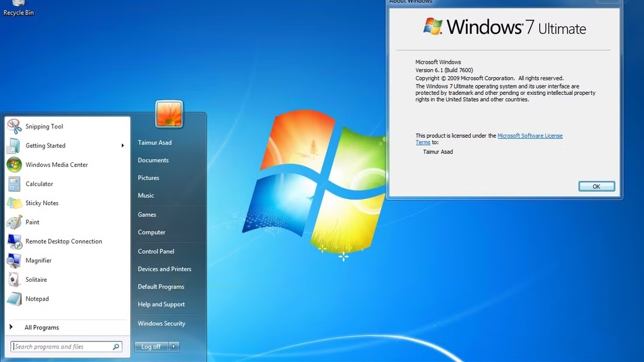Image resolution: width=644 pixels, height=362 pixels.
Task: Launch Remote Desktop Connection
Action: point(64,241)
